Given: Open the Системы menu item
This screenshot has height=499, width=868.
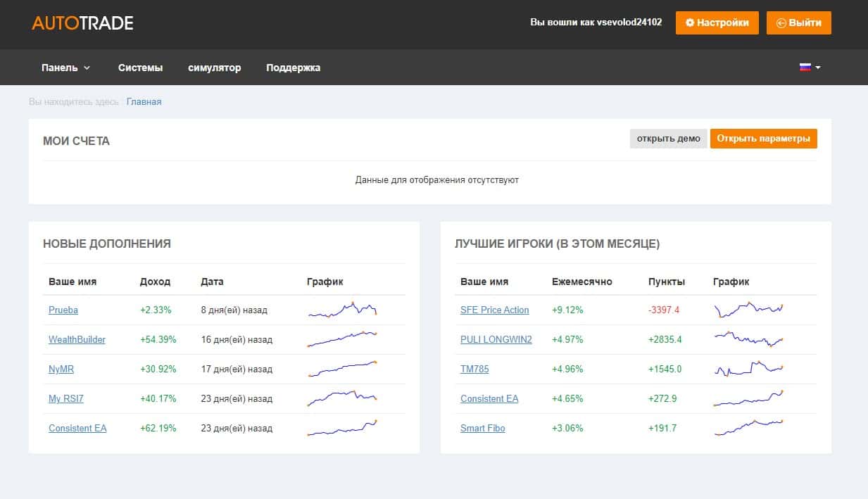Looking at the screenshot, I should pos(140,68).
